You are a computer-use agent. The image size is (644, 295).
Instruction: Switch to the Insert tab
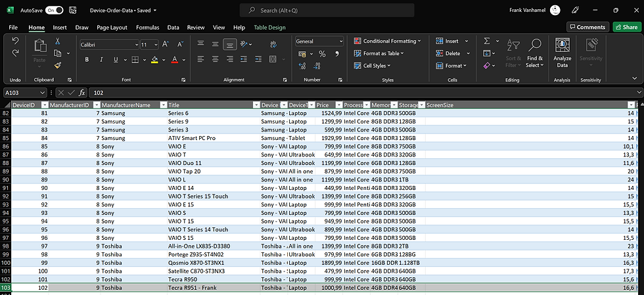pos(60,28)
